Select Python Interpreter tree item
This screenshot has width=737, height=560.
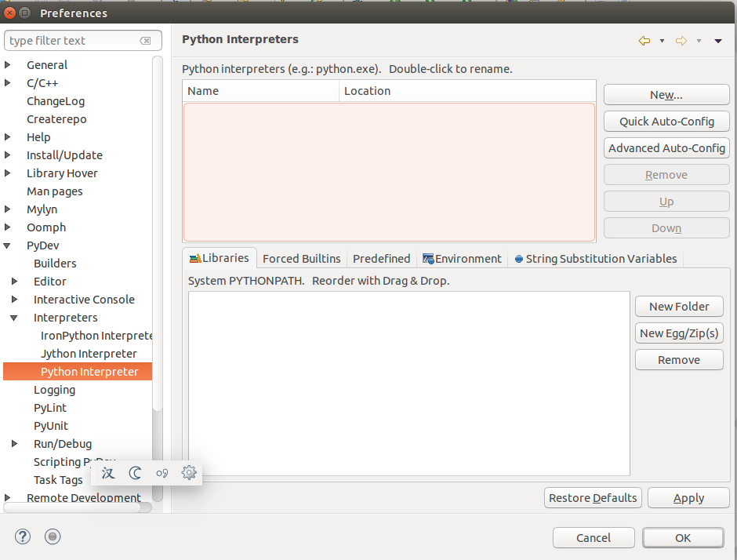(x=78, y=372)
